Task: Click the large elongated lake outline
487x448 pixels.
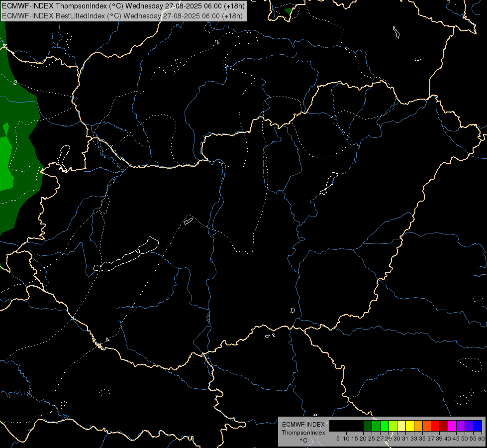Action: [126, 255]
